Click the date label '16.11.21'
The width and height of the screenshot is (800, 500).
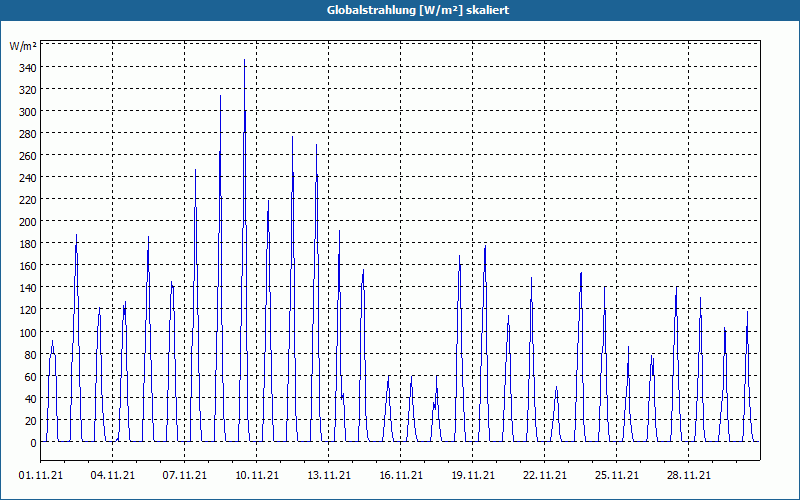pyautogui.click(x=401, y=476)
